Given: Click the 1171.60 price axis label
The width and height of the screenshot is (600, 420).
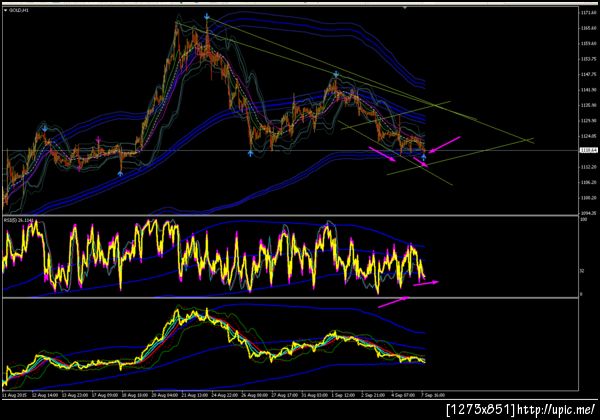Looking at the screenshot, I should [x=589, y=13].
